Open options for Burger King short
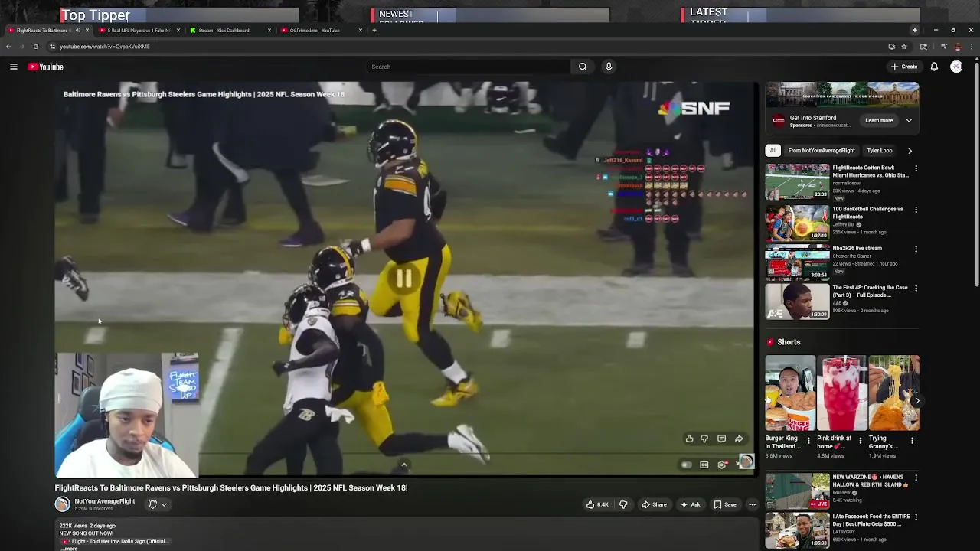Image resolution: width=980 pixels, height=551 pixels. (x=808, y=441)
